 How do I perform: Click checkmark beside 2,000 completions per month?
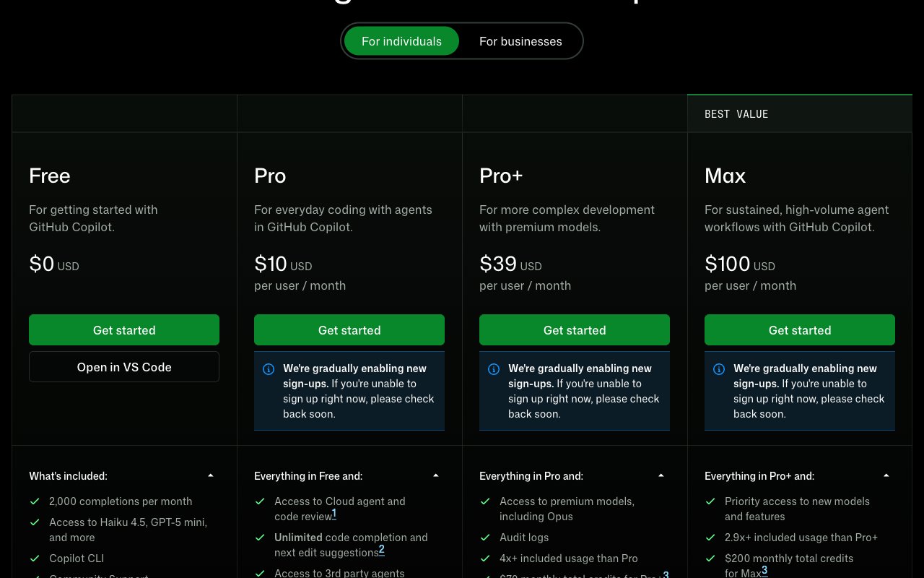click(x=35, y=501)
